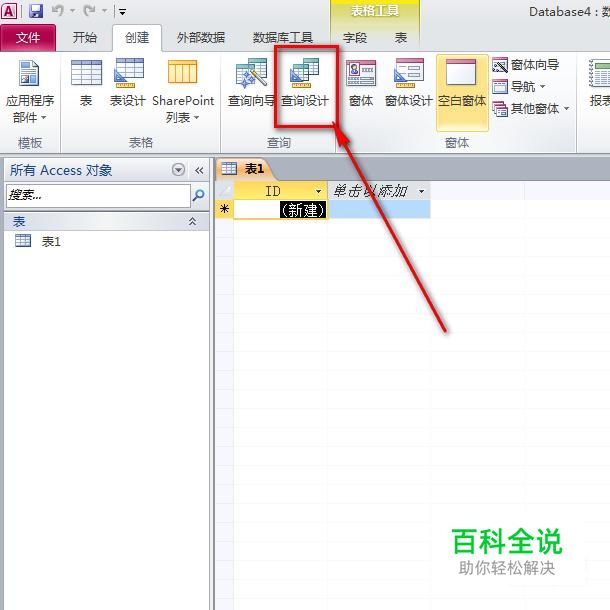Click the Access application logo icon

tap(9, 11)
